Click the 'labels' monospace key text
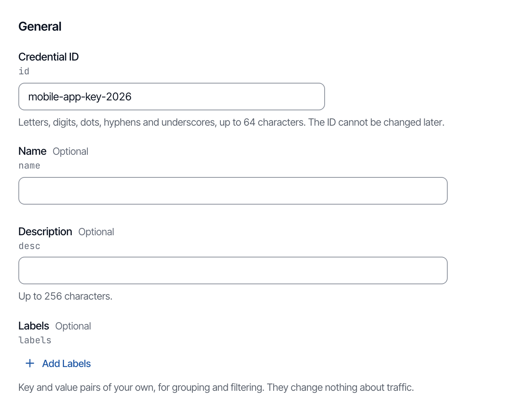Viewport: 532px width, 413px height. click(35, 340)
